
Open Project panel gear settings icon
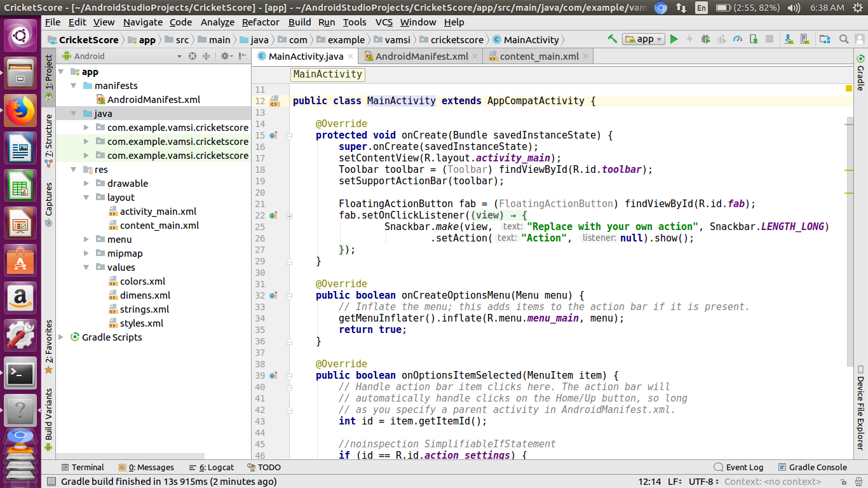coord(226,56)
